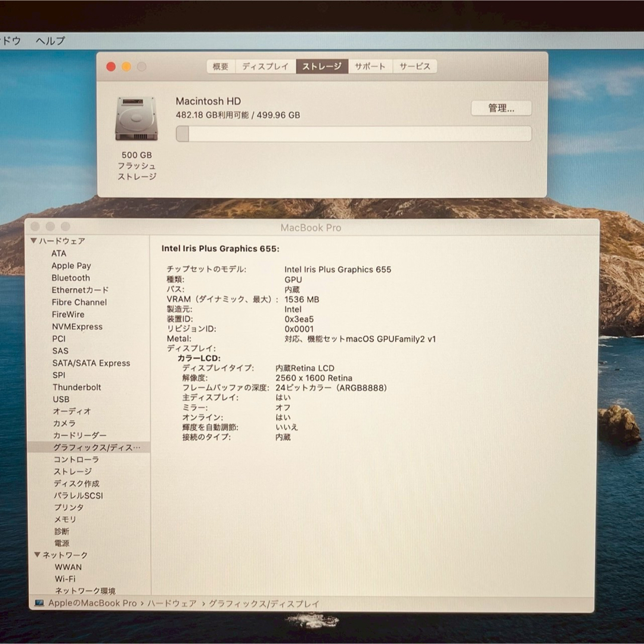
Task: Select カメラ in the sidebar
Action: (64, 423)
